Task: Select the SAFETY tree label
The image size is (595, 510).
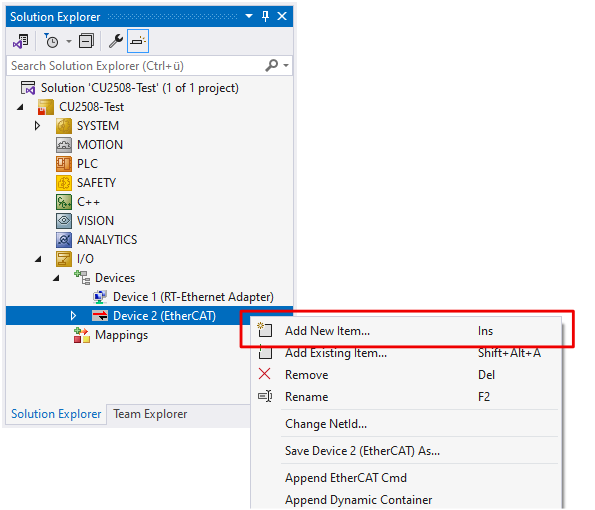Action: [x=96, y=183]
